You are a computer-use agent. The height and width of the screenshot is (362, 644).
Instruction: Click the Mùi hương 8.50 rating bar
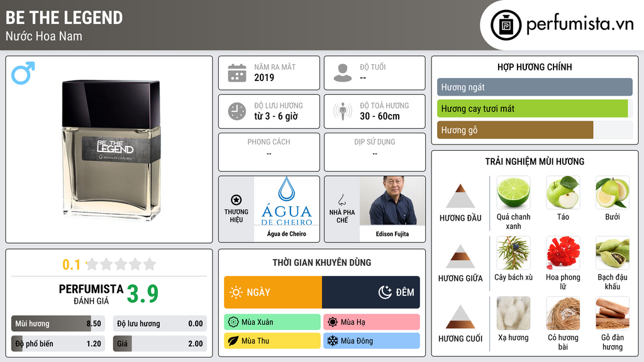58,324
